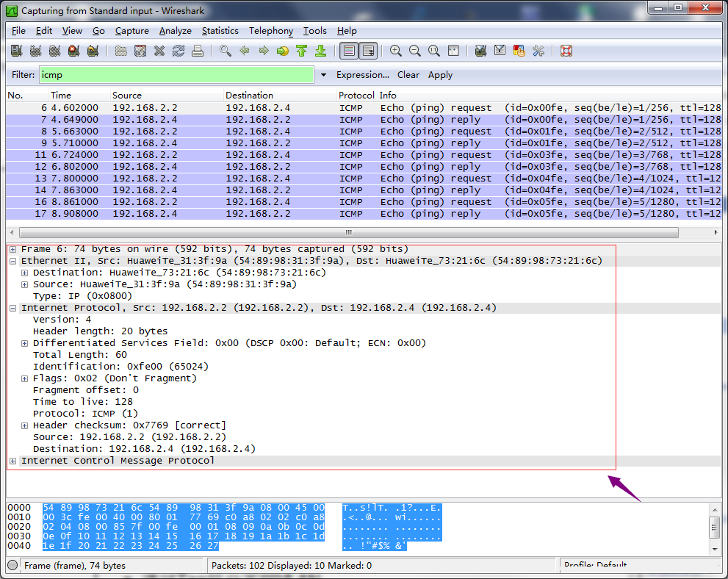Jump to the first packet icon

point(302,51)
